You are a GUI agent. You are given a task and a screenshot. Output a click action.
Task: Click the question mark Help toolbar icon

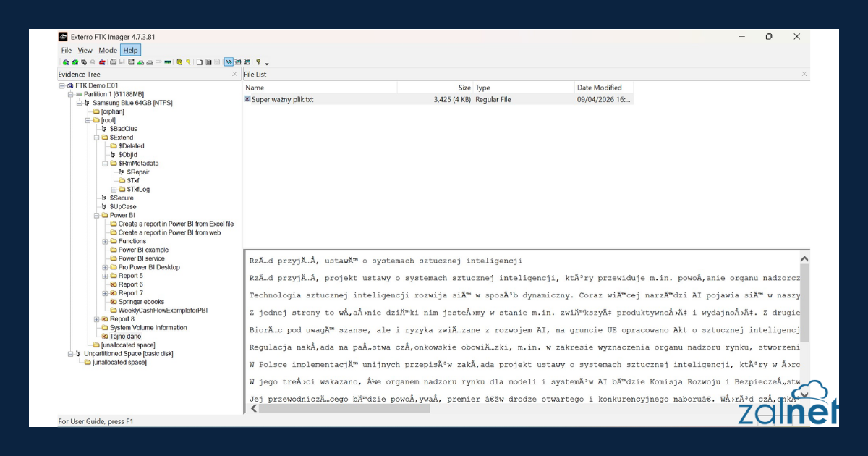pos(258,62)
